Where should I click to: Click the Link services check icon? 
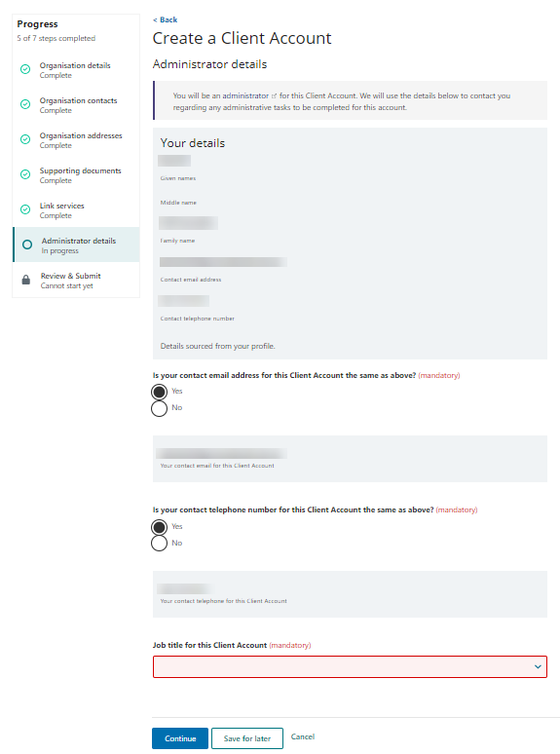coord(25,209)
